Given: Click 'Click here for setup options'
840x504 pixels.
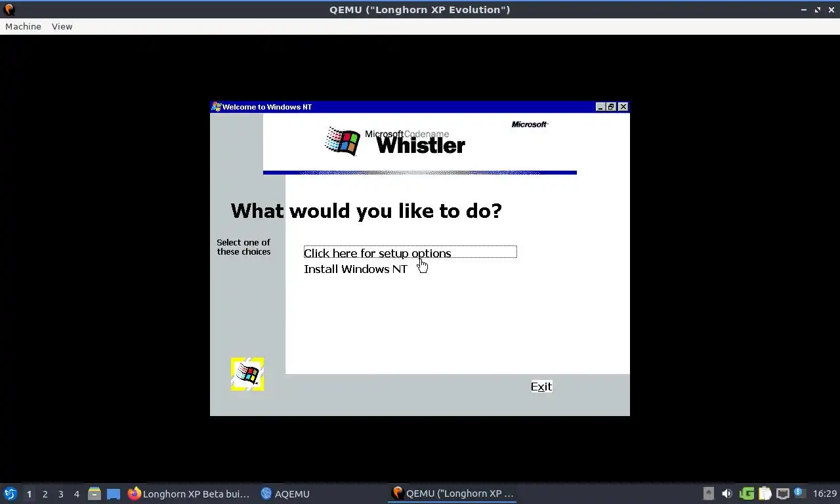Looking at the screenshot, I should point(410,252).
